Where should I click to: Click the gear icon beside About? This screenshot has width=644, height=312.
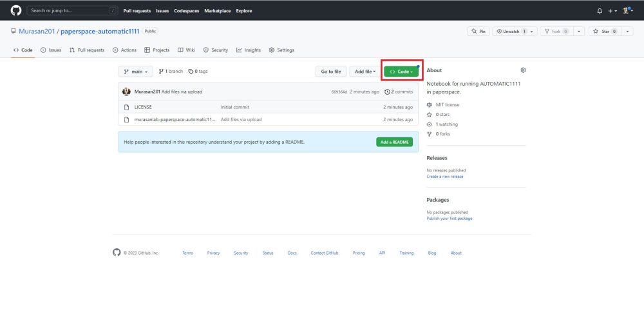[x=523, y=70]
